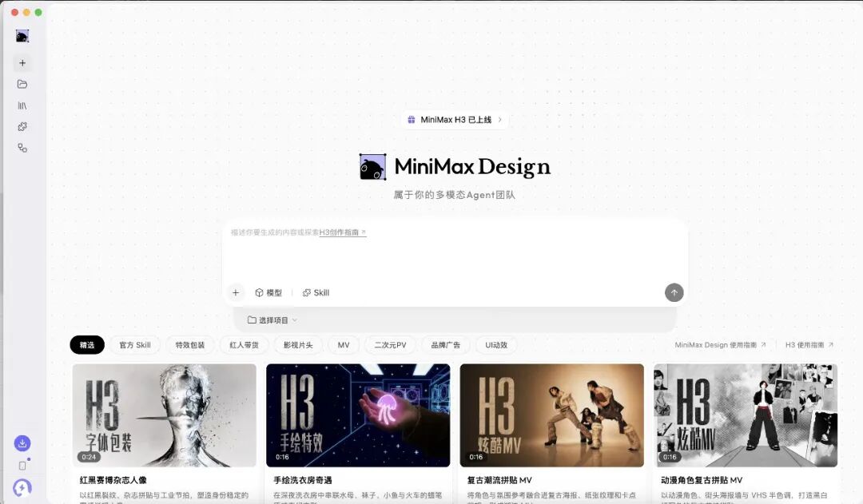This screenshot has width=863, height=504.
Task: Open the H3 炫酷MV dancers thumbnail
Action: point(552,415)
